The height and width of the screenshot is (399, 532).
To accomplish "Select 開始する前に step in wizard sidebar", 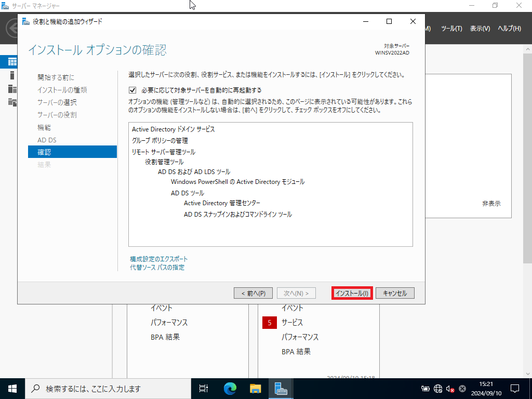I will pos(56,77).
